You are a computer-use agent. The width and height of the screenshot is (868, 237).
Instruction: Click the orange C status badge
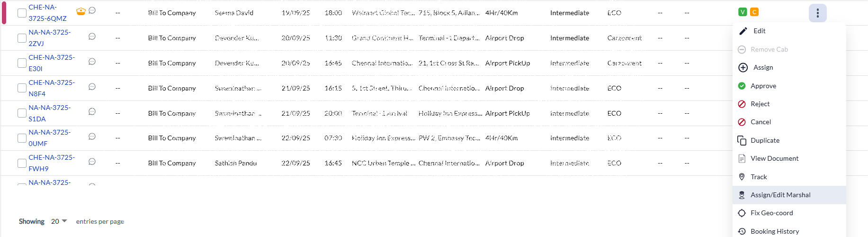[x=754, y=12]
